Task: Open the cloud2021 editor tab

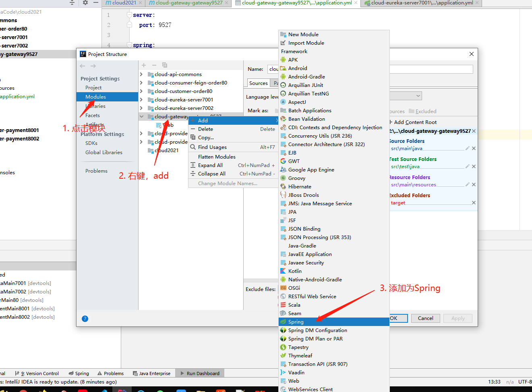Action: click(x=123, y=3)
